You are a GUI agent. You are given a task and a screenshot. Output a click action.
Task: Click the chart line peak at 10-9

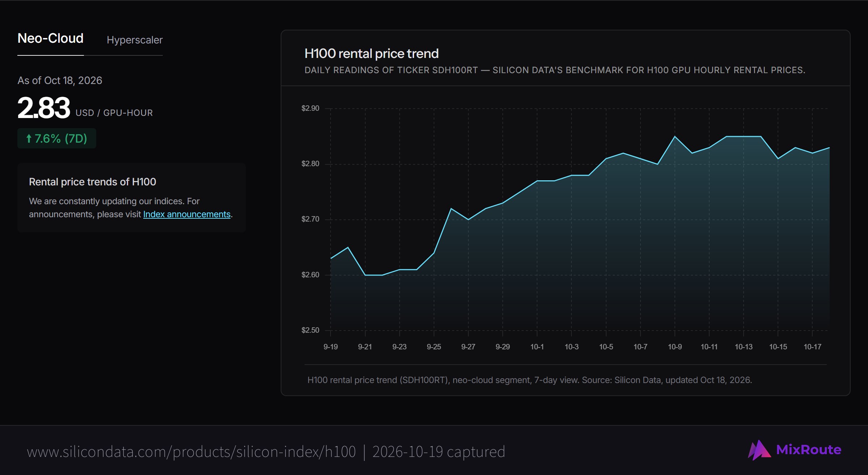pos(675,136)
